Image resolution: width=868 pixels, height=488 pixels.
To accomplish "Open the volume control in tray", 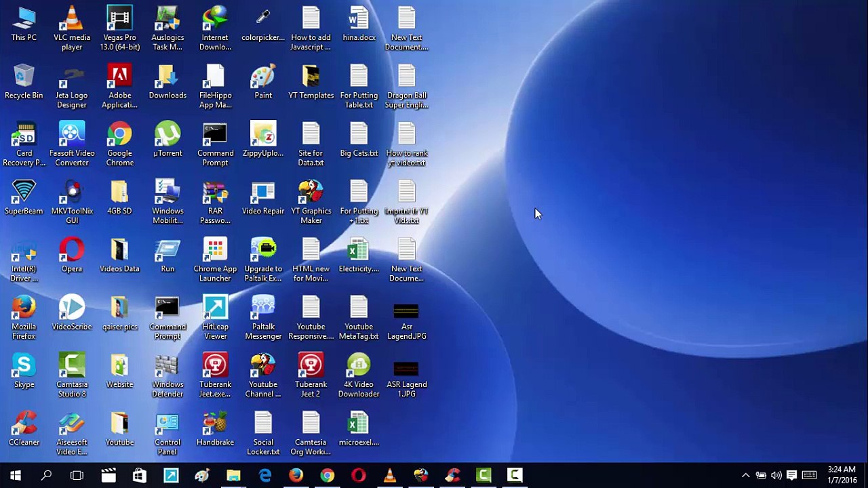I will click(x=776, y=475).
